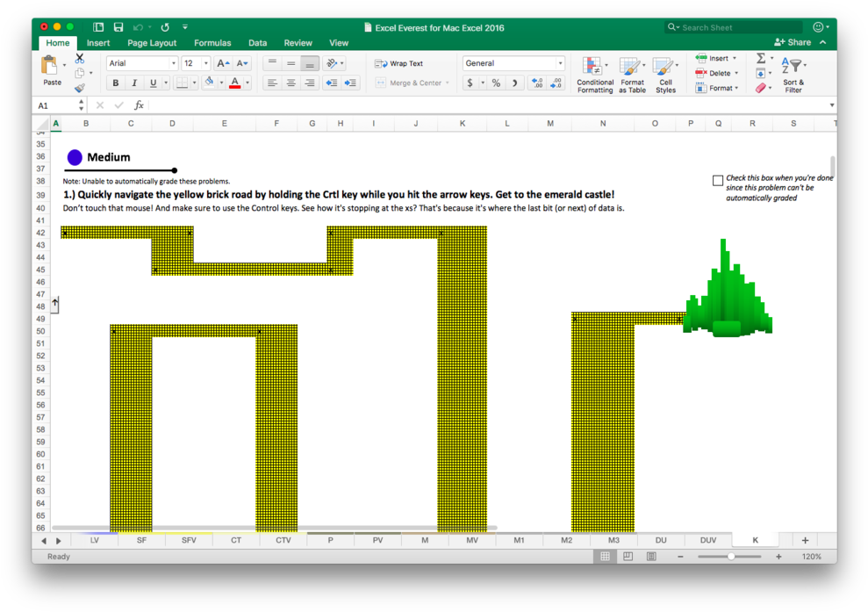Center align text horizontally

291,83
